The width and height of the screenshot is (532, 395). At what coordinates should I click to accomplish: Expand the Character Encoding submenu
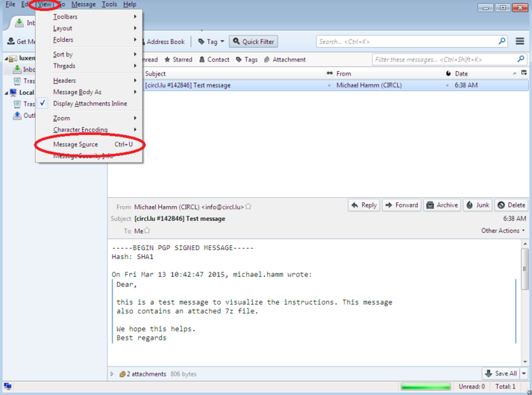(90, 130)
